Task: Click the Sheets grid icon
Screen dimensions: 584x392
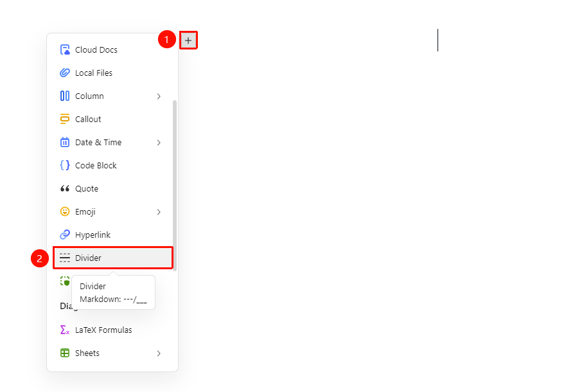Action: [x=65, y=353]
